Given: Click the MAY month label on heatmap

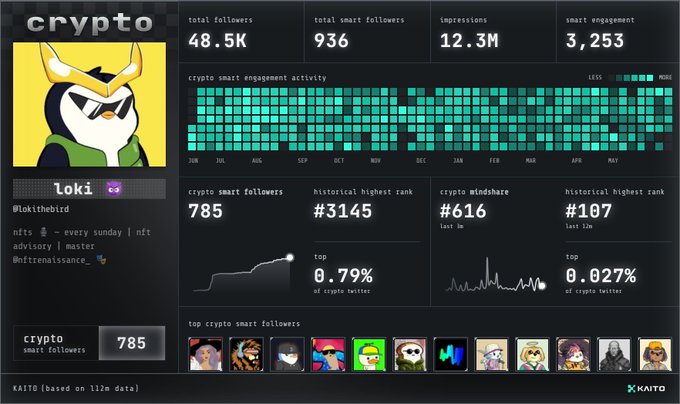Looking at the screenshot, I should [612, 160].
